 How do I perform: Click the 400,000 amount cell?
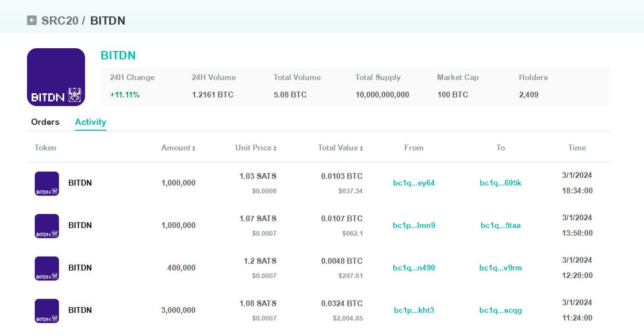tap(181, 268)
